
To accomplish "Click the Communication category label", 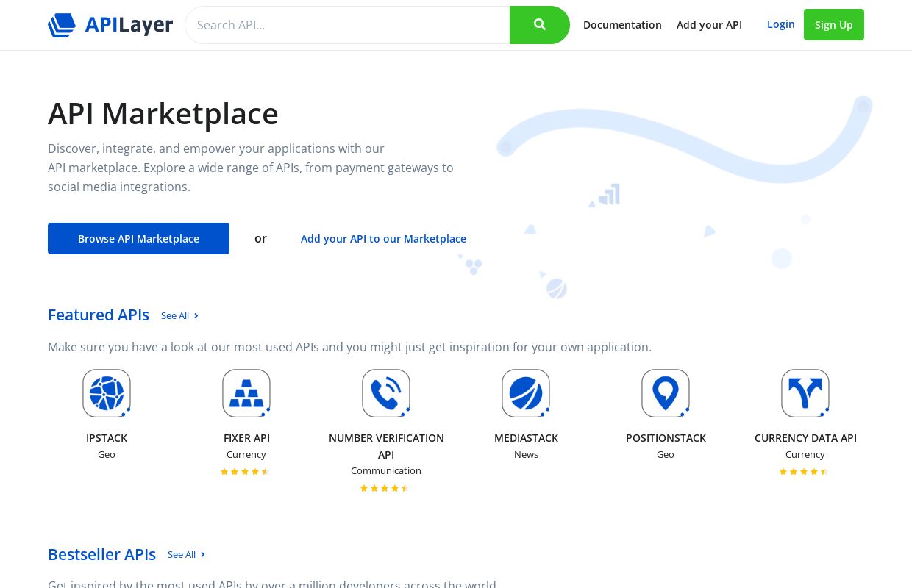I will coord(386,470).
